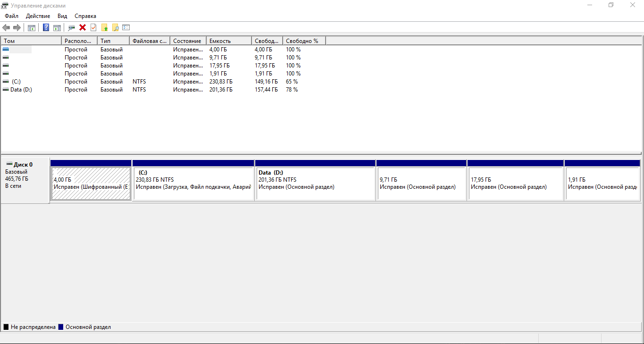Open the Справка menu
Screen dimensions: 644x344
tap(85, 16)
